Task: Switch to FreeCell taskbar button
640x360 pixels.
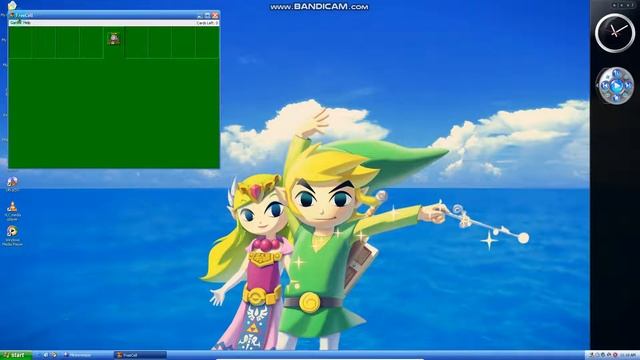Action: (x=140, y=355)
